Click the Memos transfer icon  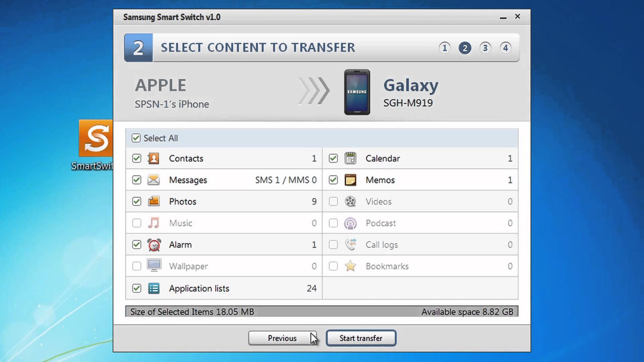[350, 180]
